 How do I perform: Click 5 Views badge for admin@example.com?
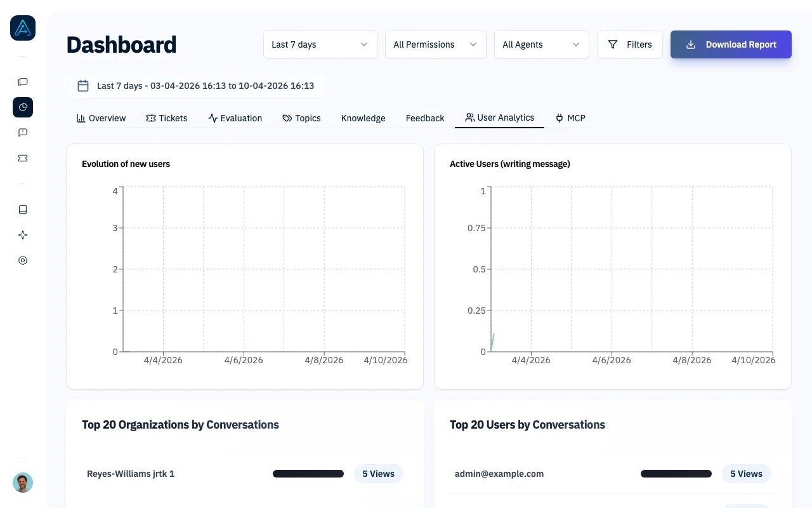(746, 474)
